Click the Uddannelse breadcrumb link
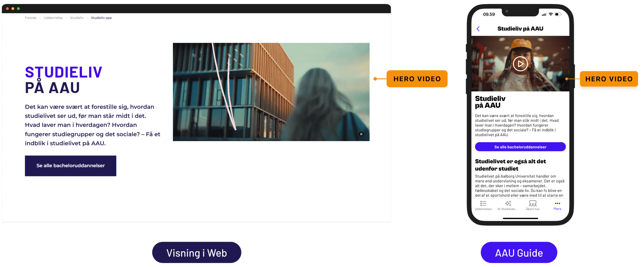The height and width of the screenshot is (267, 644). 53,18
